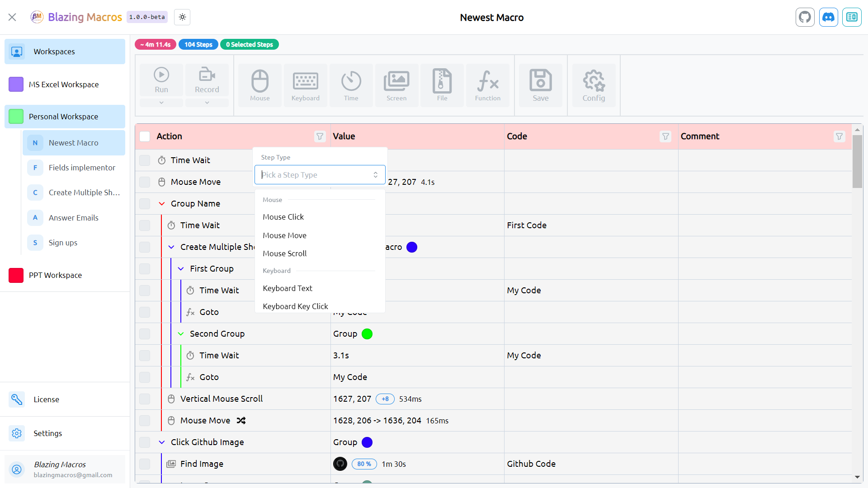868x488 pixels.
Task: Click the 104 Steps badge
Action: click(x=198, y=44)
